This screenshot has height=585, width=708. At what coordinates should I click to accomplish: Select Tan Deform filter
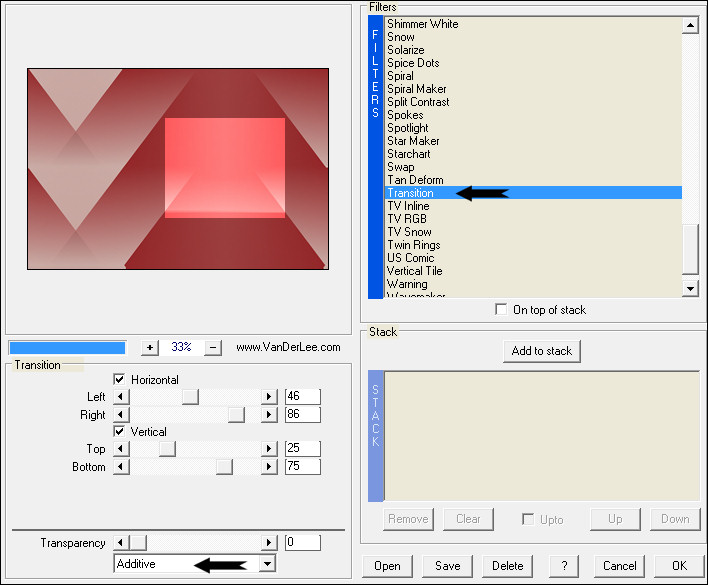533,180
